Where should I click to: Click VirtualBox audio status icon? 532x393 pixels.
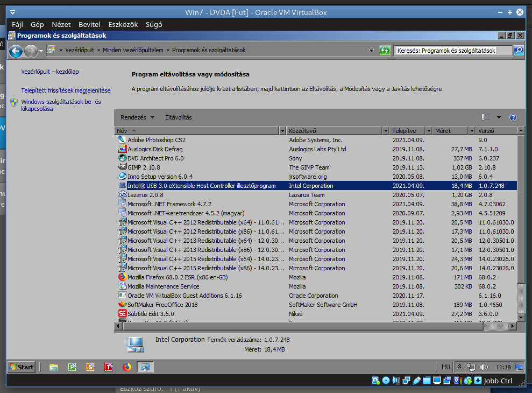point(396,381)
